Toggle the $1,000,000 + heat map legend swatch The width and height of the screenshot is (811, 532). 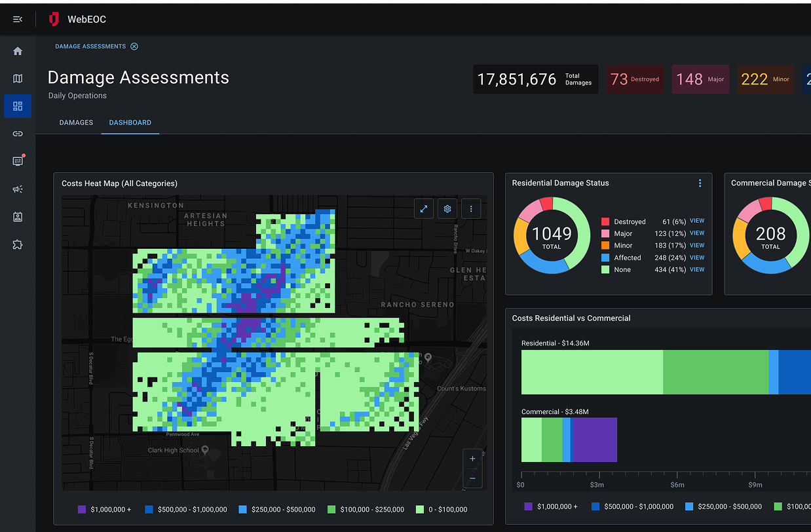(x=82, y=509)
